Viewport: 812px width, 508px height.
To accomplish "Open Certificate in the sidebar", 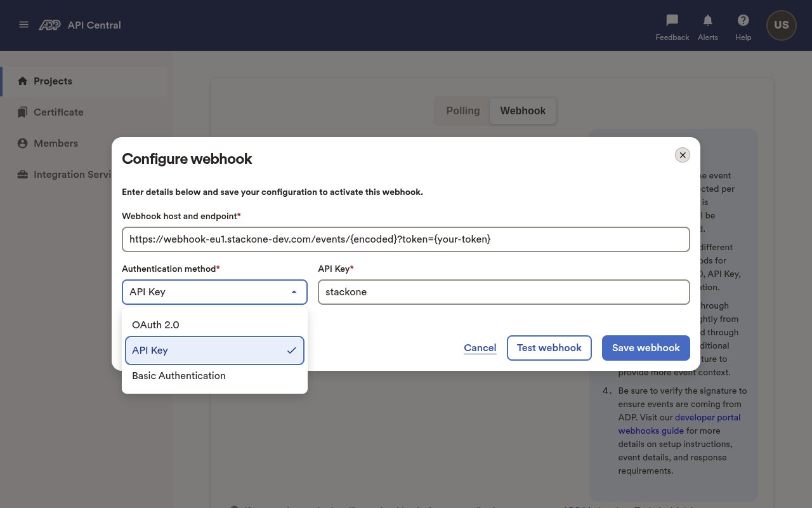I will 85,112.
